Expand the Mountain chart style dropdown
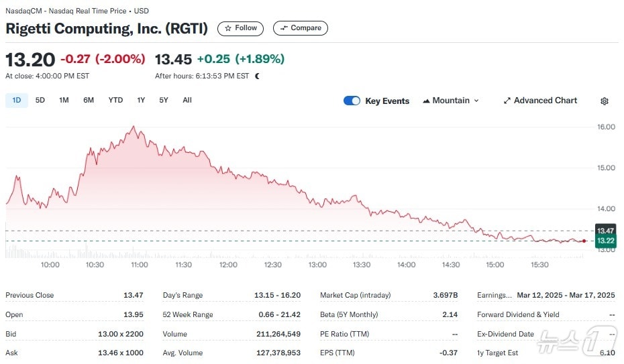The image size is (624, 364). point(476,101)
